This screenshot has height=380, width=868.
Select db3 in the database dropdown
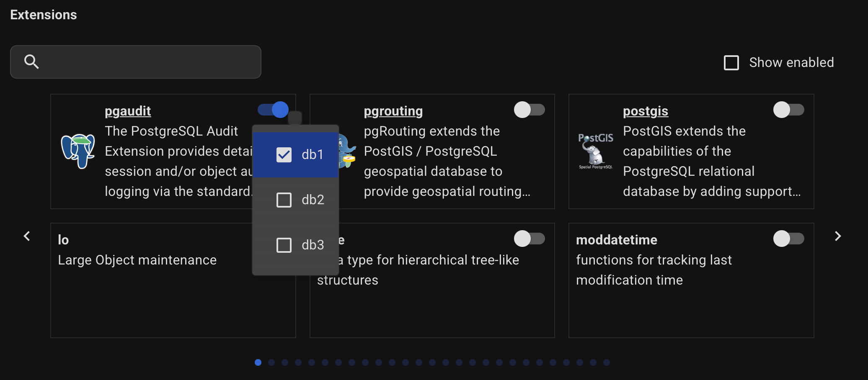pyautogui.click(x=284, y=245)
